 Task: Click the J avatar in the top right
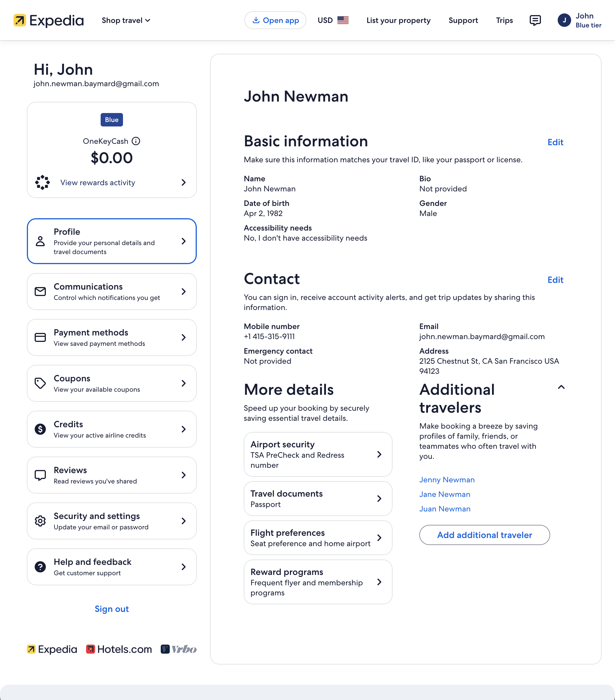pos(564,20)
